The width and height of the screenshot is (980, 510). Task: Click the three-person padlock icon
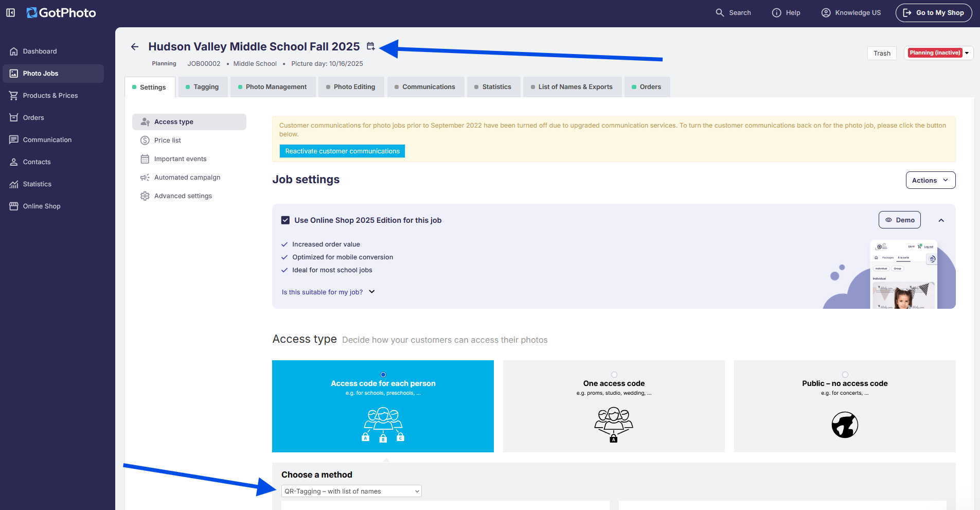click(383, 425)
